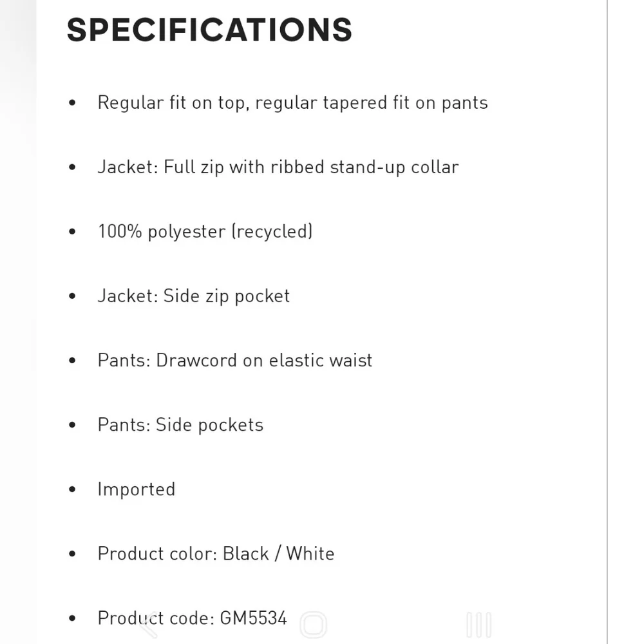Viewport: 644px width, 644px height.
Task: Click the bullet beside Imported
Action: [72, 489]
